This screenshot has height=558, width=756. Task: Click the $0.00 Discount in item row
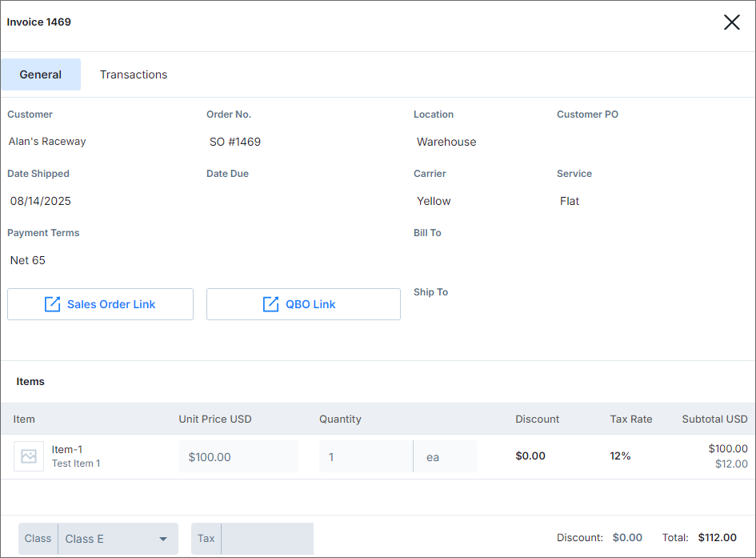[x=529, y=455]
